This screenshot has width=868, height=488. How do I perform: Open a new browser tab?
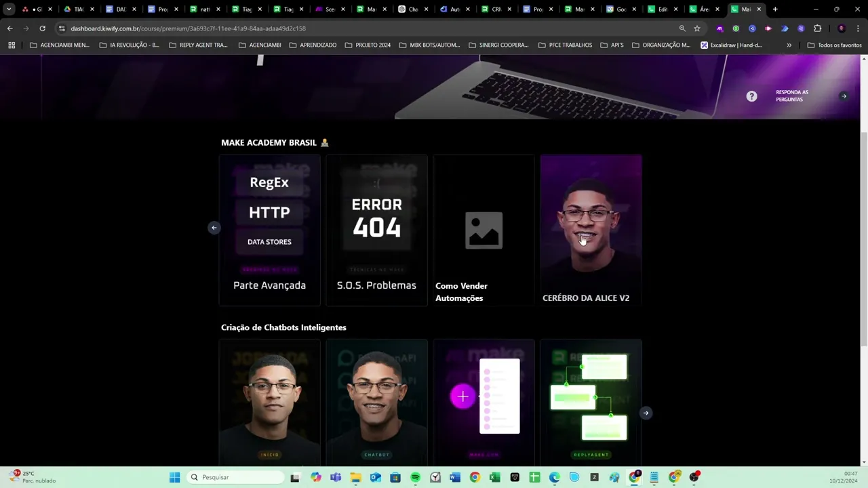pos(775,9)
